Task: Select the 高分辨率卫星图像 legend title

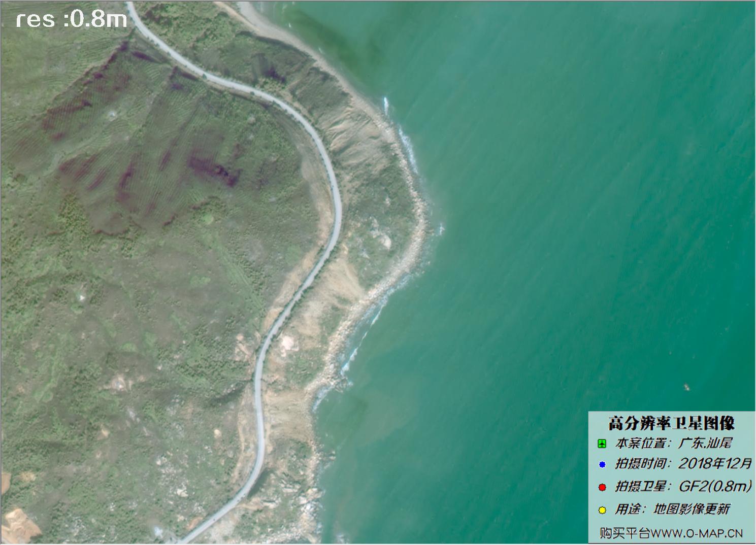Action: click(671, 423)
